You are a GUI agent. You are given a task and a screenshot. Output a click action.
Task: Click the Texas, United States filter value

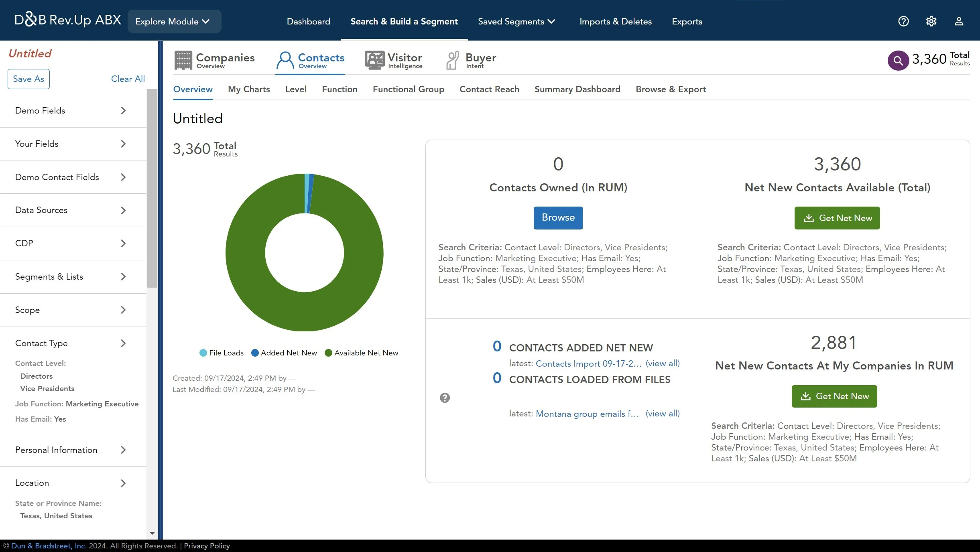56,516
